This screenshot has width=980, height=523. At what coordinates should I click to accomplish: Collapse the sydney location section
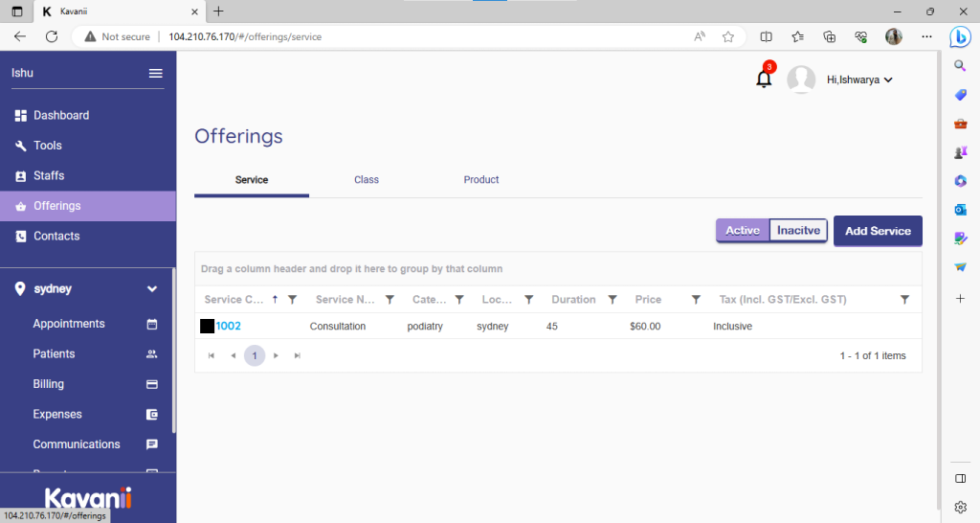[x=151, y=288]
